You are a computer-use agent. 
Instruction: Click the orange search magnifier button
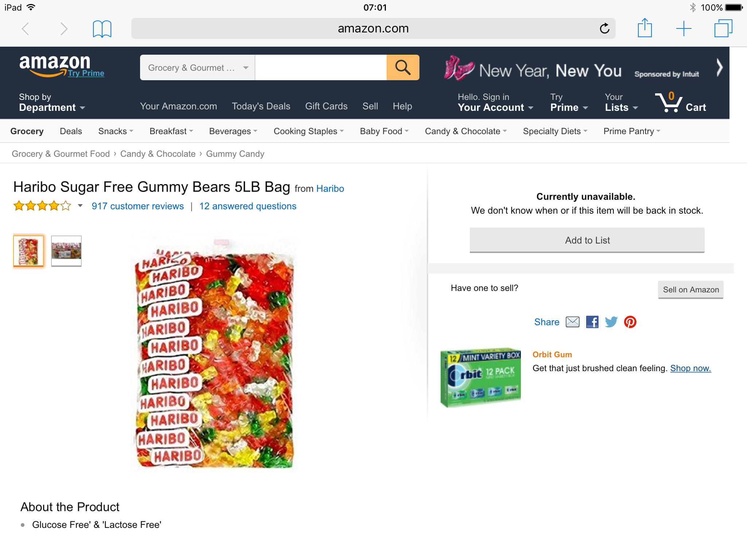pyautogui.click(x=403, y=67)
